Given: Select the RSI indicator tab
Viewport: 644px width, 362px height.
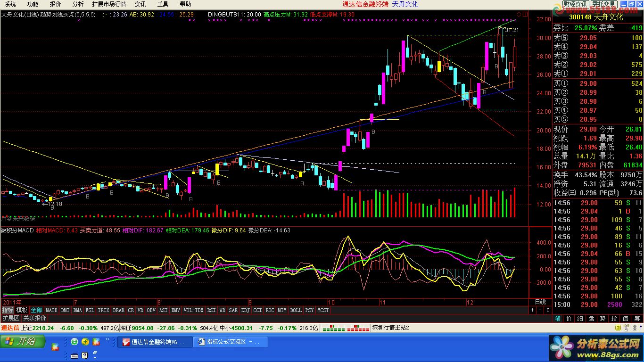Looking at the screenshot, I should (x=211, y=310).
